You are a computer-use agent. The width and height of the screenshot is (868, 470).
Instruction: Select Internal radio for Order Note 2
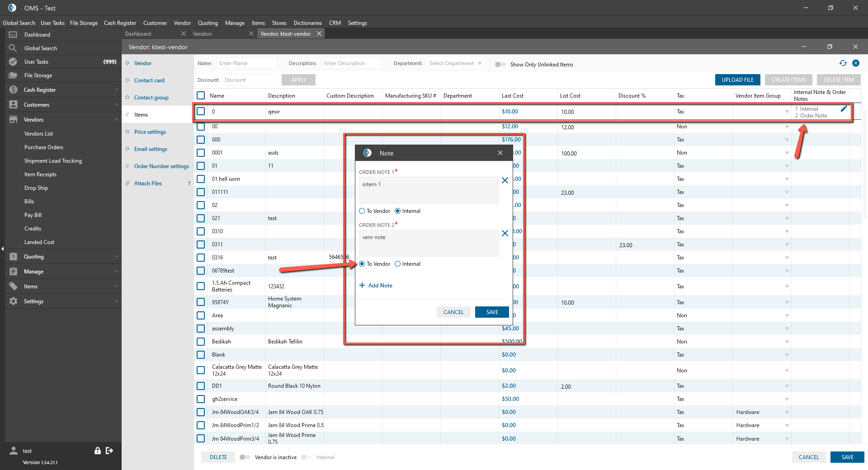tap(398, 264)
